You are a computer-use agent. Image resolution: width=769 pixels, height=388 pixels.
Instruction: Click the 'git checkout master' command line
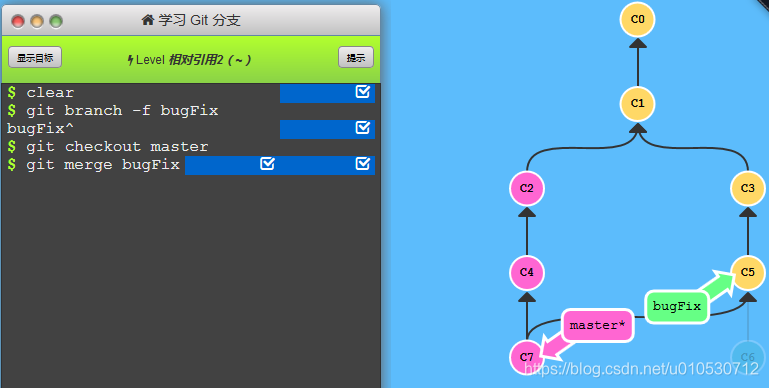tap(108, 146)
